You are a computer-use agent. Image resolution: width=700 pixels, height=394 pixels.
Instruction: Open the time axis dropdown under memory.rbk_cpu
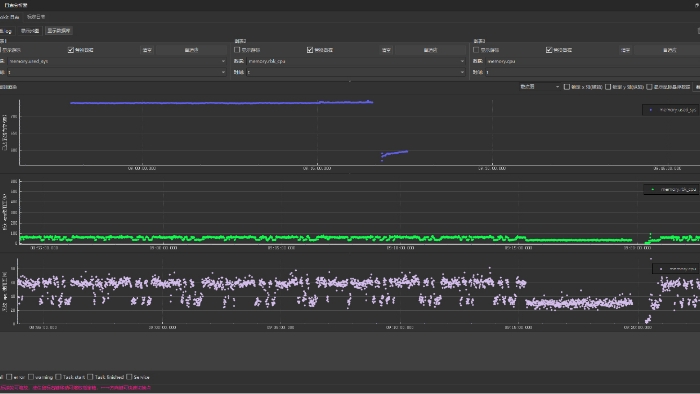point(356,72)
